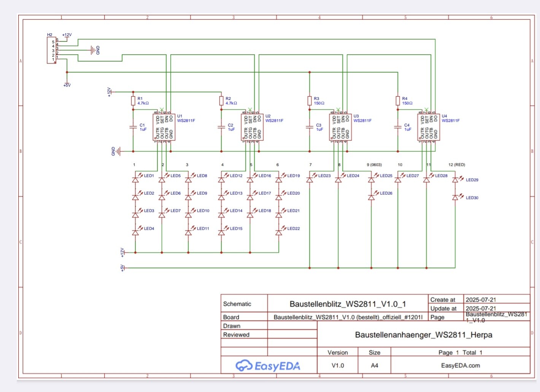Click the V1.0 version field

pyautogui.click(x=337, y=365)
